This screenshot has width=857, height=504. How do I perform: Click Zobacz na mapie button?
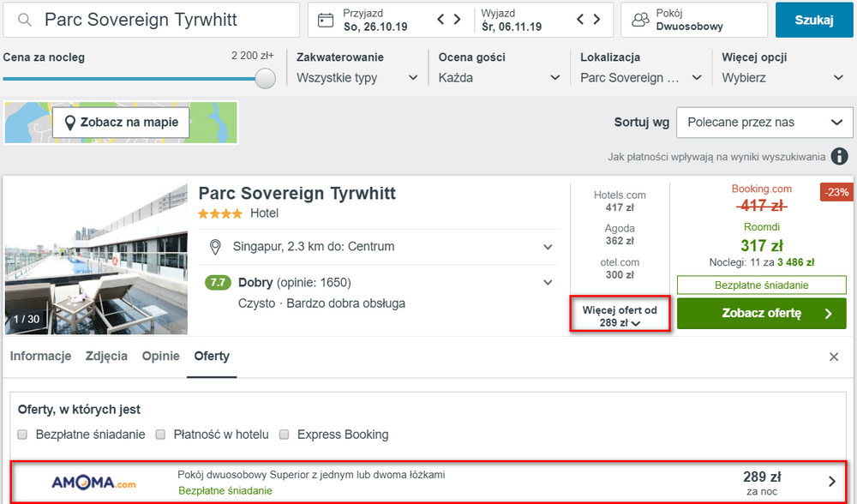point(121,123)
